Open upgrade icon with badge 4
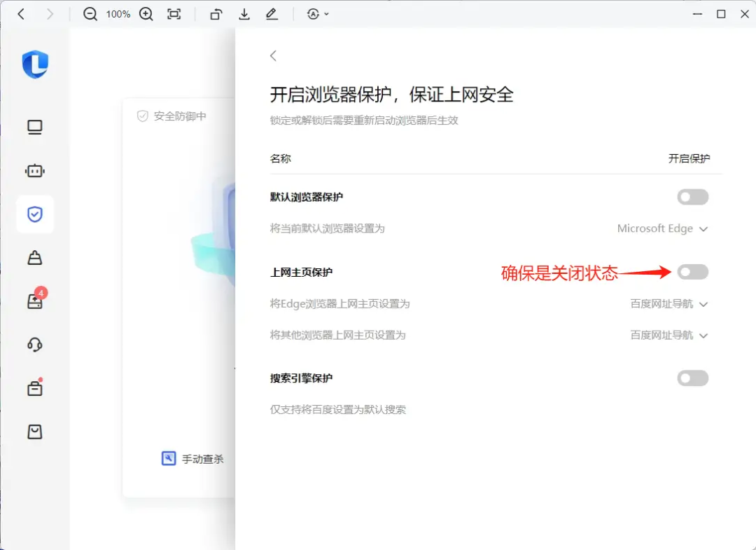 point(35,301)
